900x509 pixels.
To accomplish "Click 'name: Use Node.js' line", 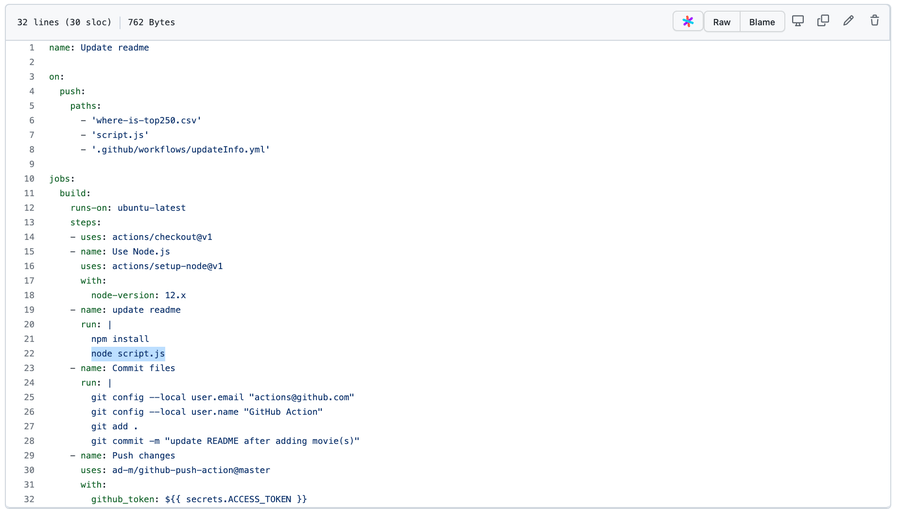I will pyautogui.click(x=125, y=252).
